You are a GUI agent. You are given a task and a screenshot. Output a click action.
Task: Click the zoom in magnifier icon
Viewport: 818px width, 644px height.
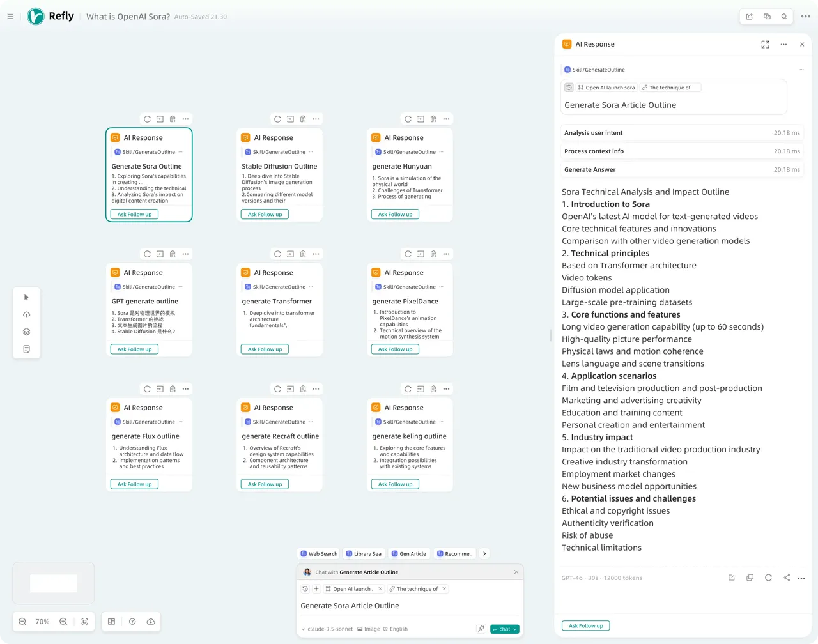63,622
